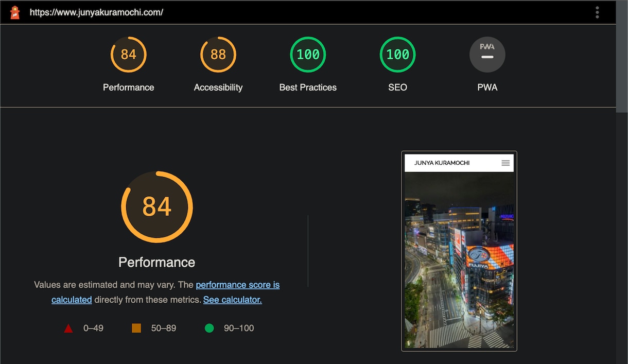Click the "50–89" legend range text
Viewport: 628px width, 364px height.
tap(164, 328)
